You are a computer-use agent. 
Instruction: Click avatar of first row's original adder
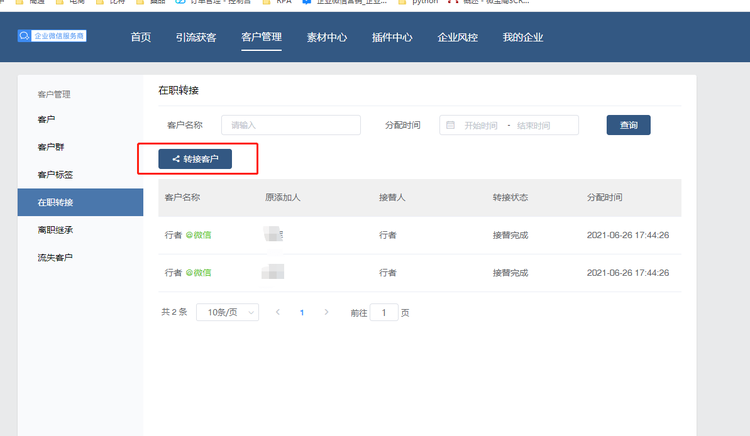point(273,235)
